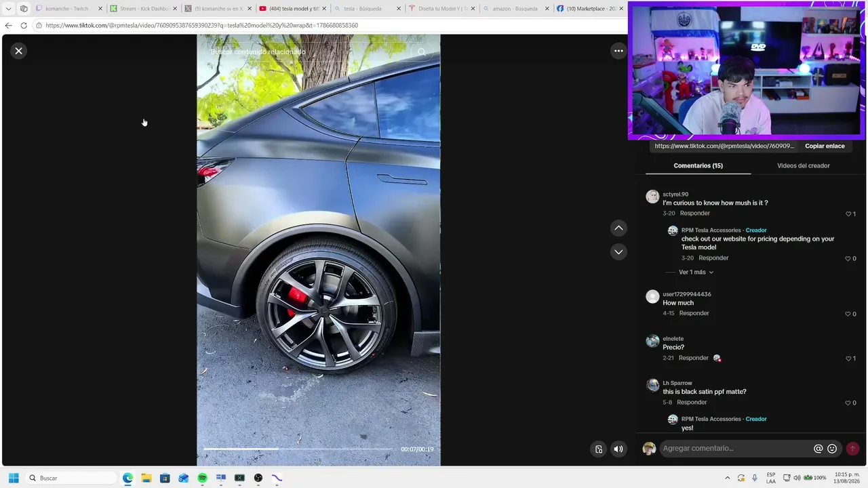Show hidden system tray icons chevron

point(728,478)
